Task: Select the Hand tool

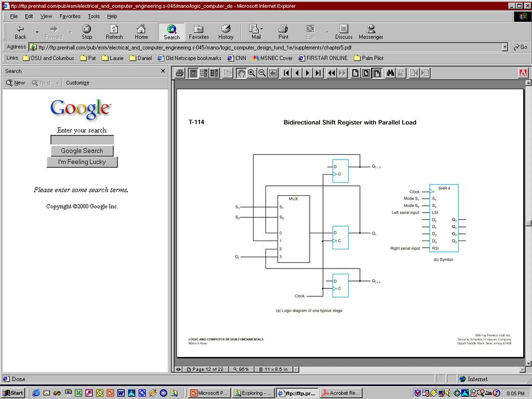Action: point(241,73)
